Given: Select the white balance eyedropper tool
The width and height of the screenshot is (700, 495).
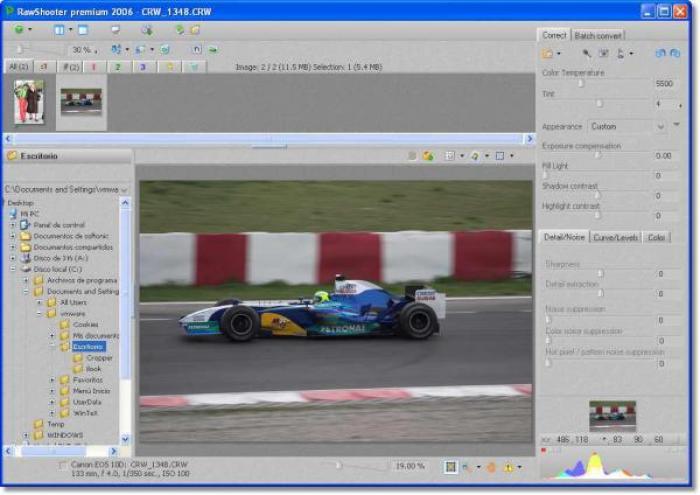Looking at the screenshot, I should (x=587, y=54).
